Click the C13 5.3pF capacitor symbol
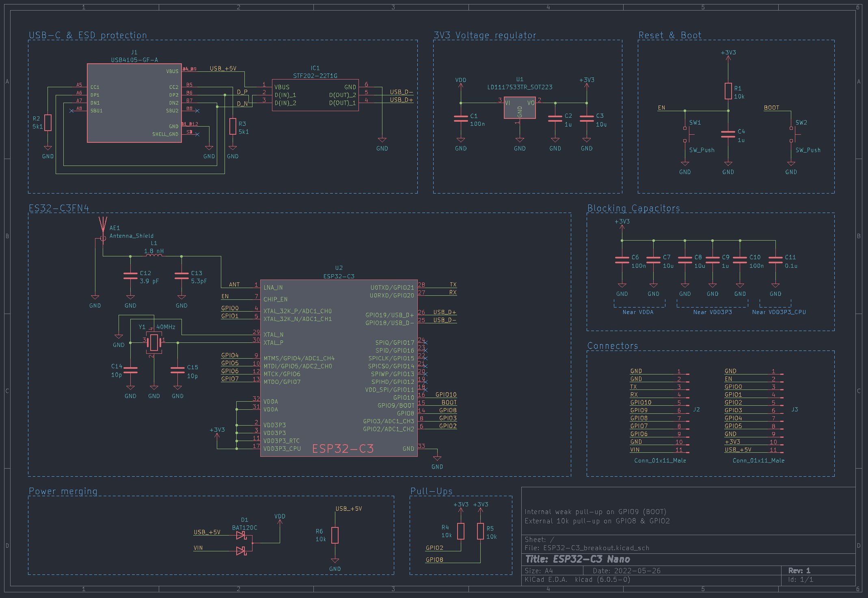868x598 pixels. click(181, 276)
